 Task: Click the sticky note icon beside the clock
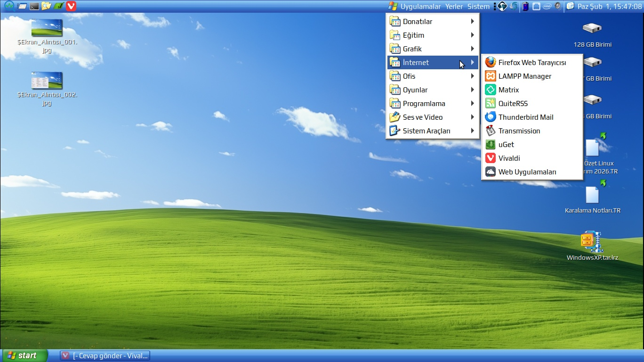point(570,6)
